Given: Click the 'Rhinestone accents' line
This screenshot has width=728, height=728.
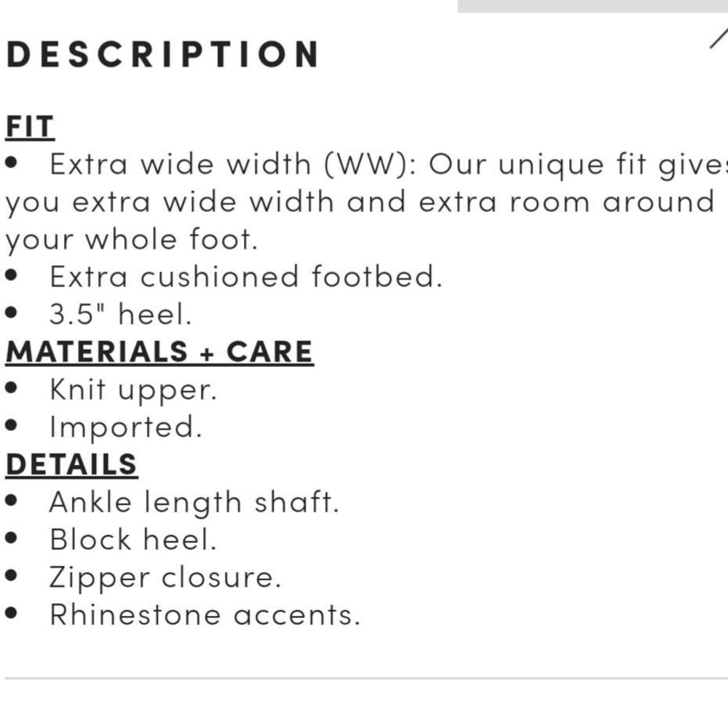Looking at the screenshot, I should [205, 615].
